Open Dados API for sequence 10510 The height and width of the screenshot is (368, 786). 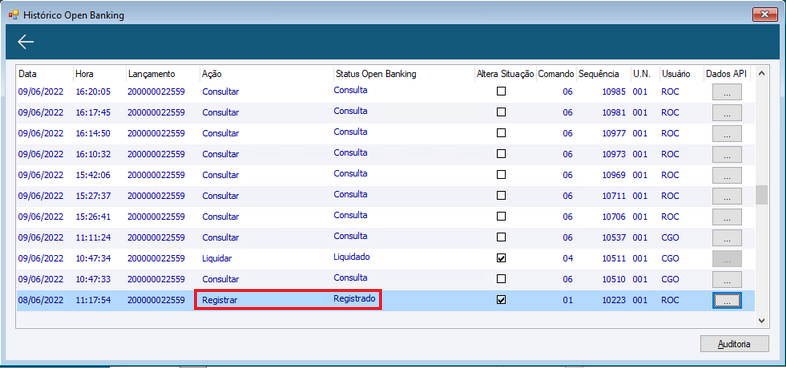pos(727,279)
